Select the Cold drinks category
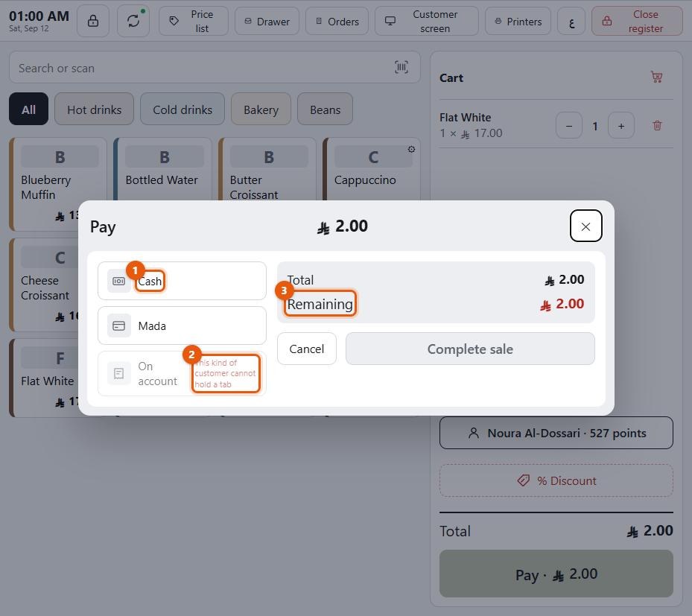 [182, 109]
